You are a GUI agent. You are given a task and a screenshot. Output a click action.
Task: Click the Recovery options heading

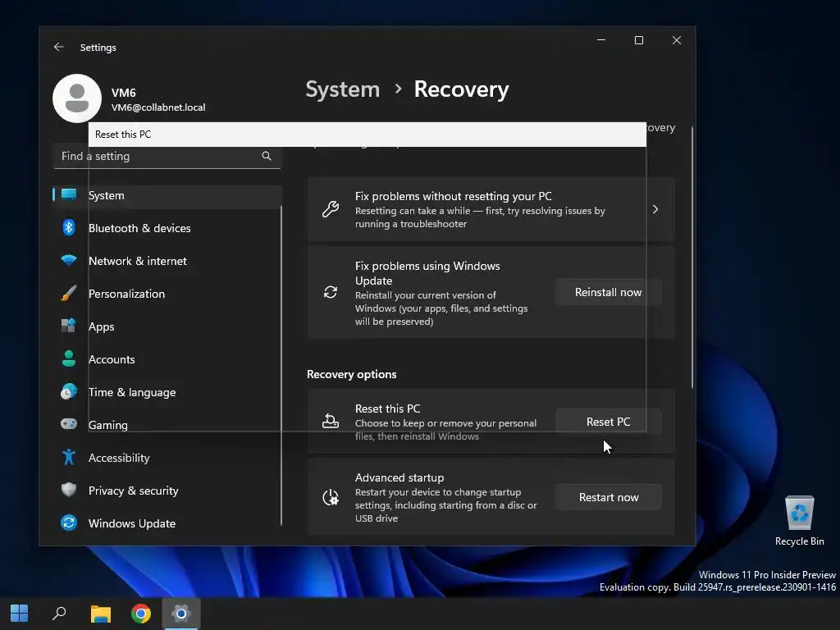[351, 374]
